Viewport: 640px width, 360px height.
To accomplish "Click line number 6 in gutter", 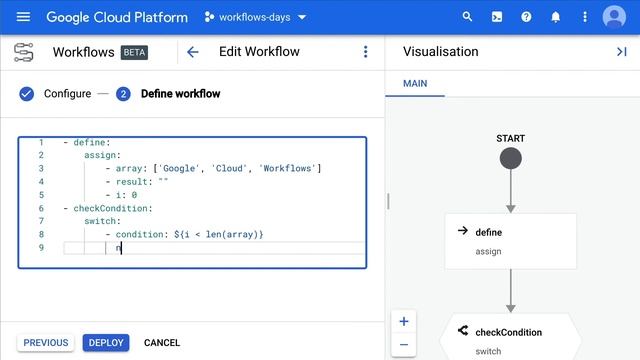I will pos(41,208).
